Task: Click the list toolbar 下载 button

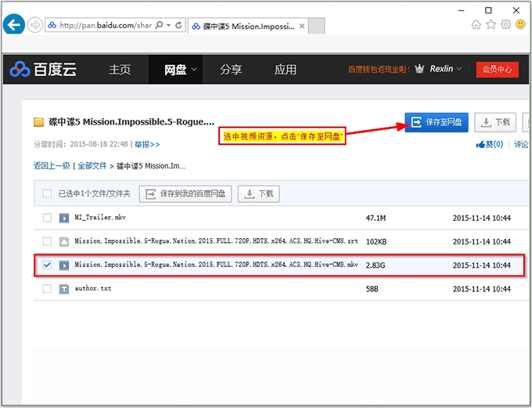Action: (x=258, y=194)
